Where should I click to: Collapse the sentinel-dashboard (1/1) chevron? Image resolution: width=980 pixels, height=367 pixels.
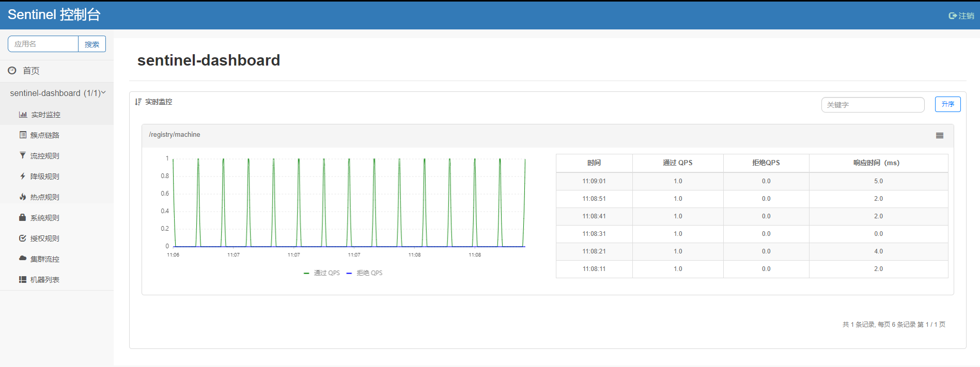[103, 93]
